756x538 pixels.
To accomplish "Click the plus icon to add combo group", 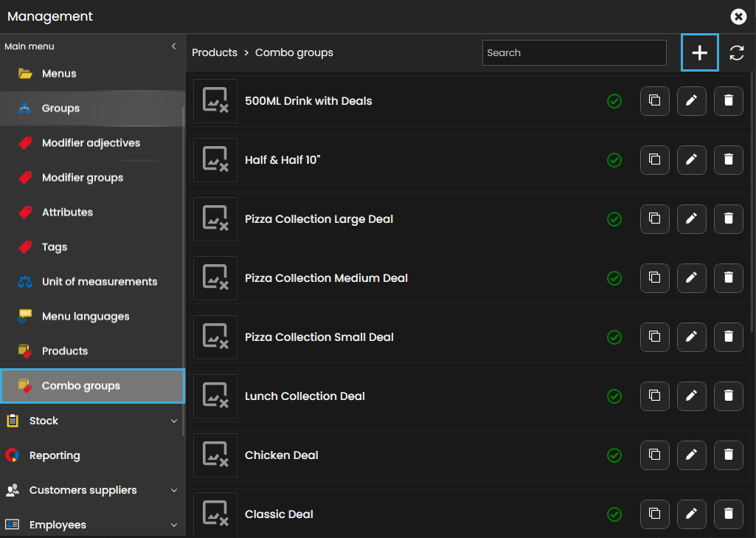I will pos(699,53).
